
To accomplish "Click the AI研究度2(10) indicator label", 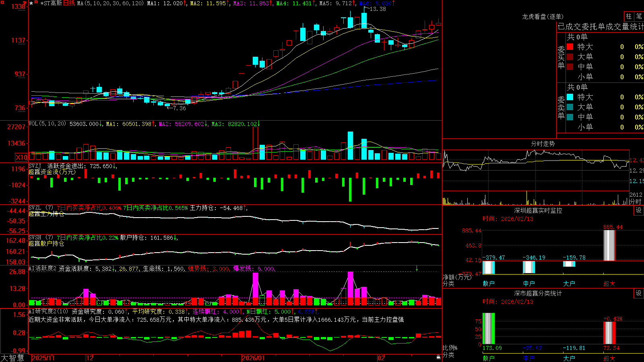I will click(x=49, y=311).
